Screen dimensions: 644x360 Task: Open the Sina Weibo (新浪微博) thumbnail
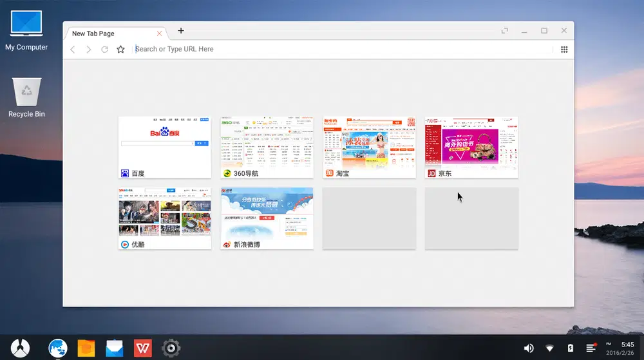pos(267,218)
